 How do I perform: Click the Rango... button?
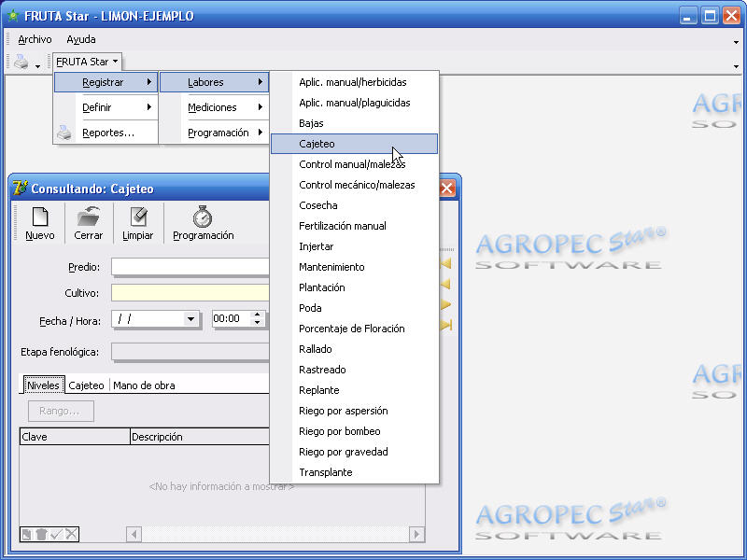[x=61, y=411]
